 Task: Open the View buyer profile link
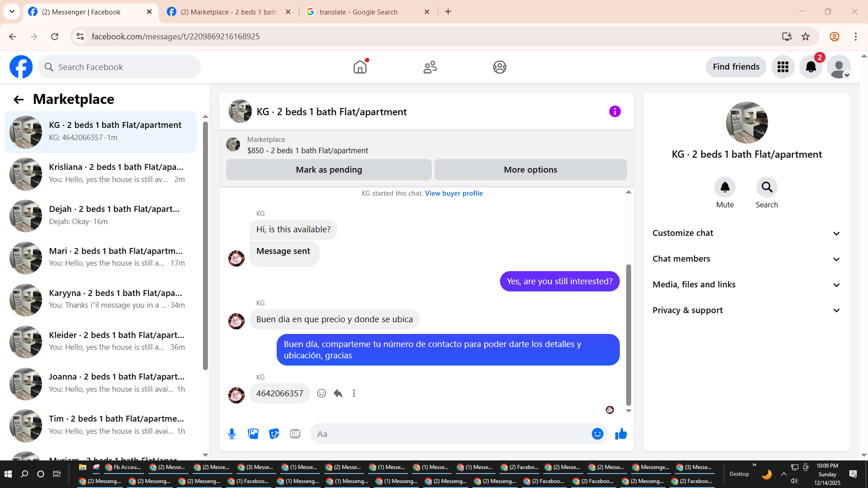(x=454, y=193)
